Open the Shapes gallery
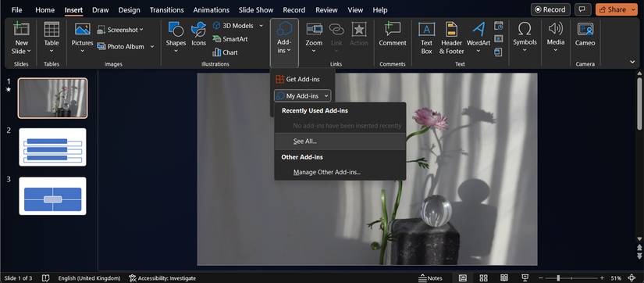 point(176,38)
